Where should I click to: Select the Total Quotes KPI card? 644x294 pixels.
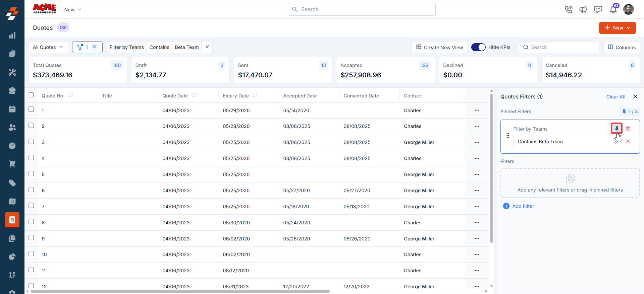click(x=78, y=70)
